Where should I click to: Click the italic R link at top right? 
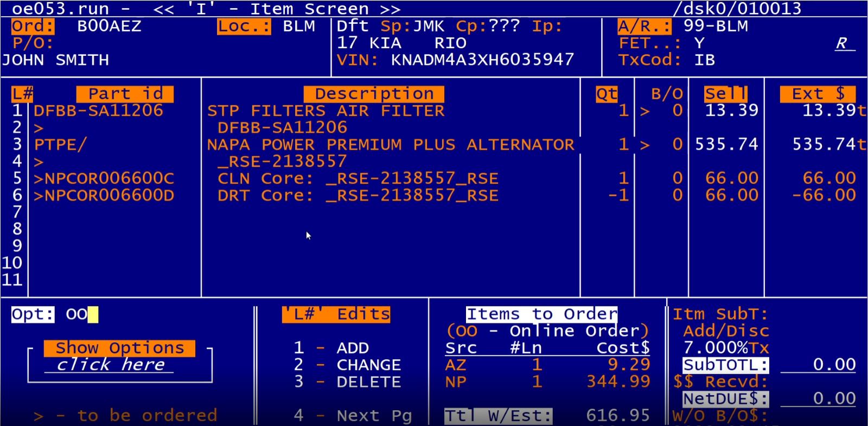pos(842,43)
